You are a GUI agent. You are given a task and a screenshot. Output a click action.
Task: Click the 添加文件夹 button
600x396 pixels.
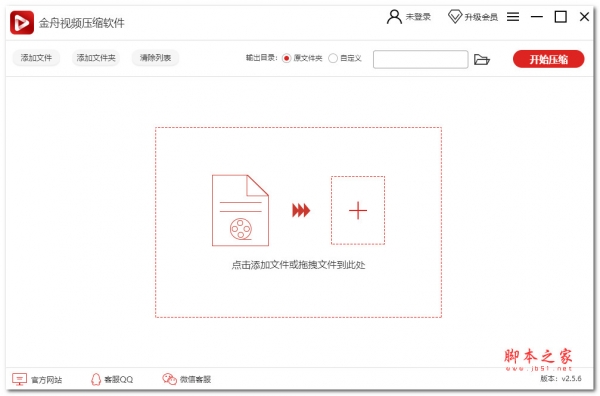(96, 58)
